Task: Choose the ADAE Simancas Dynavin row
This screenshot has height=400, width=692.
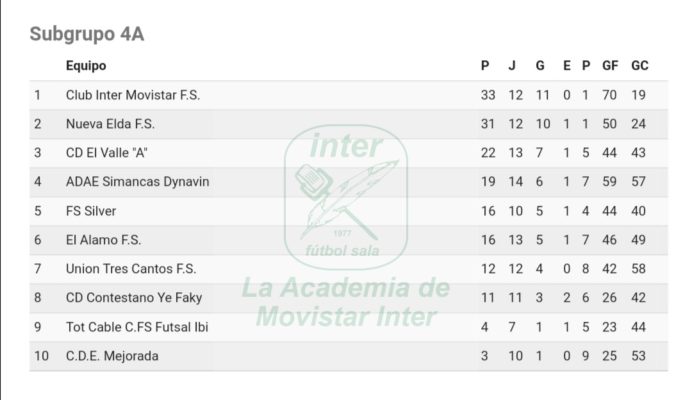Action: (349, 182)
